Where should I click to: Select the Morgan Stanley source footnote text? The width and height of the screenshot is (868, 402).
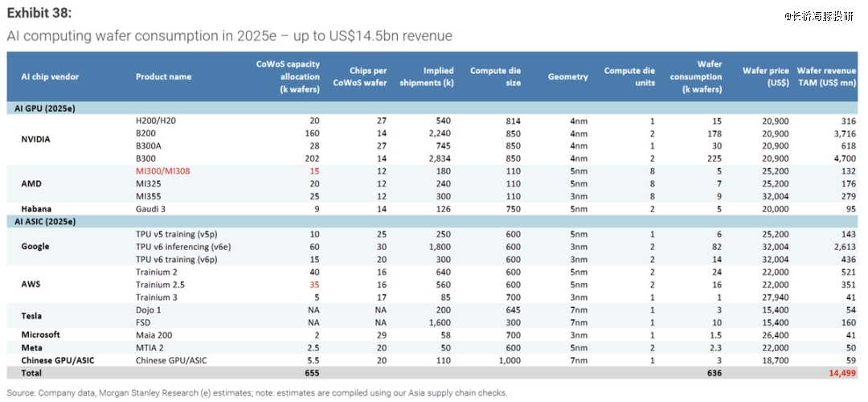tap(257, 393)
